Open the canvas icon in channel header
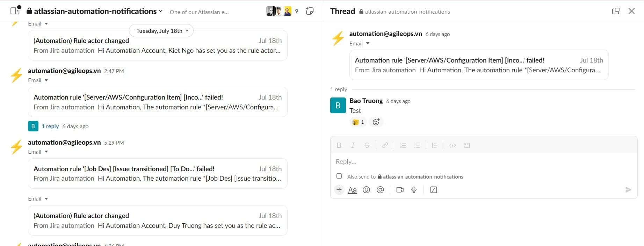The width and height of the screenshot is (644, 246). coord(310,11)
